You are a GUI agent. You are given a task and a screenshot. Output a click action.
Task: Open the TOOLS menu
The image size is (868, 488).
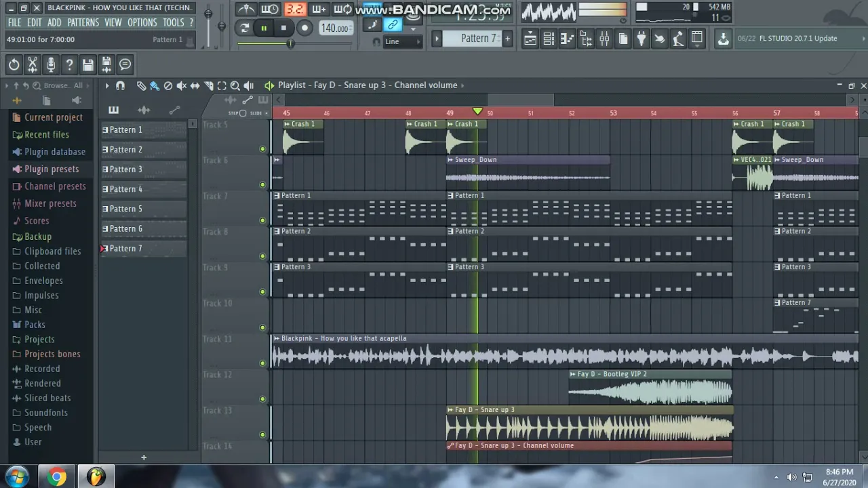[x=173, y=22]
